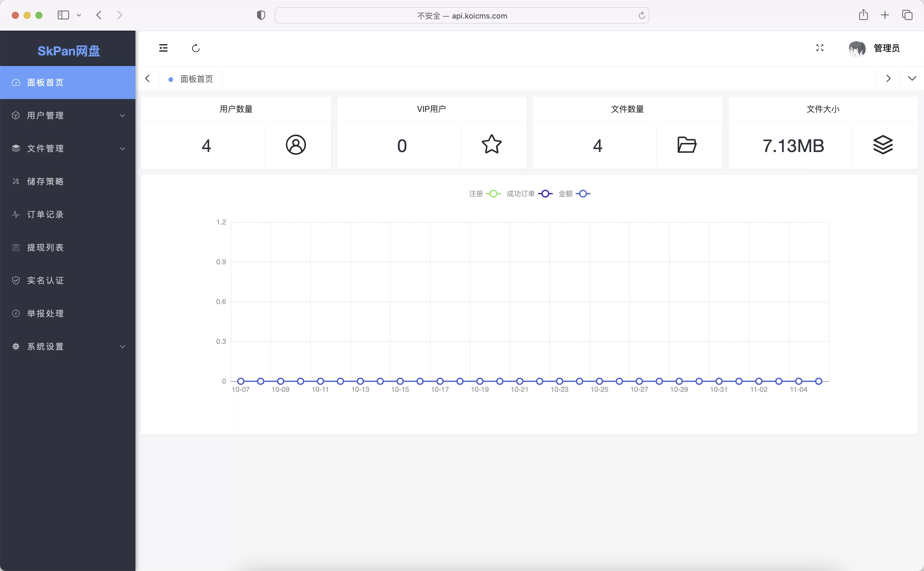Open a new Safari tab
The width and height of the screenshot is (924, 571).
click(885, 15)
